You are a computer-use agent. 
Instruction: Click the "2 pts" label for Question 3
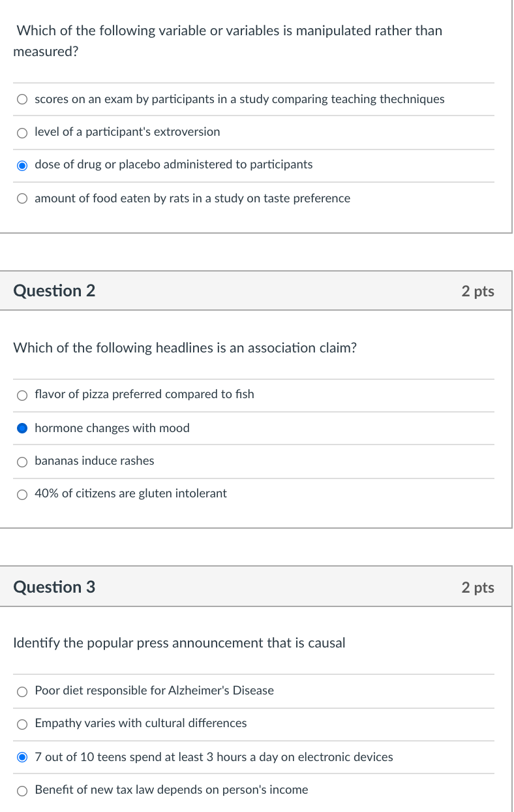479,587
